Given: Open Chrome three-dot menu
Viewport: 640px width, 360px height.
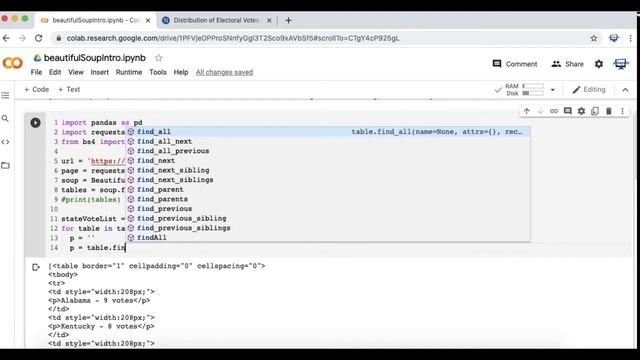Looking at the screenshot, I should pos(631,38).
